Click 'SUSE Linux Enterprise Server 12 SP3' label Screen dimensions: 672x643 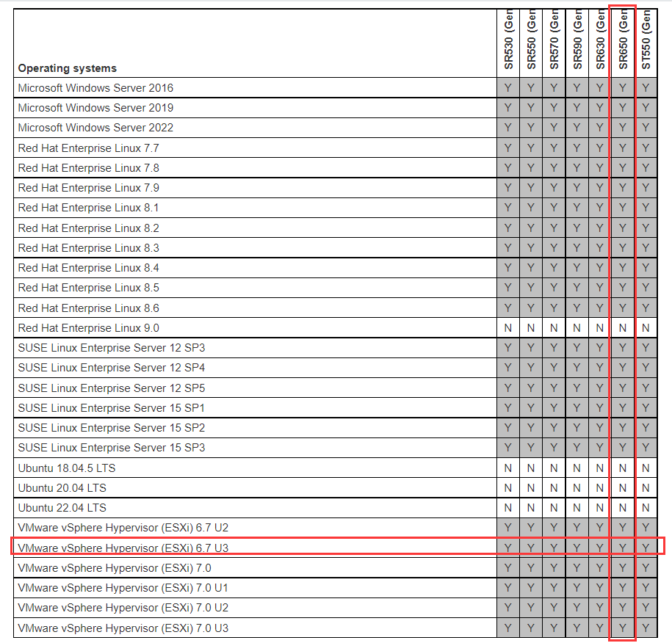click(112, 348)
